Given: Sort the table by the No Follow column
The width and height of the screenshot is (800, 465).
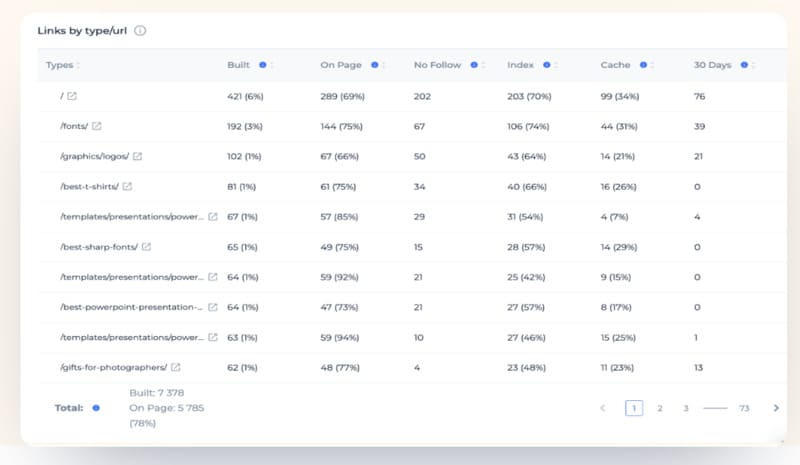Looking at the screenshot, I should point(484,65).
